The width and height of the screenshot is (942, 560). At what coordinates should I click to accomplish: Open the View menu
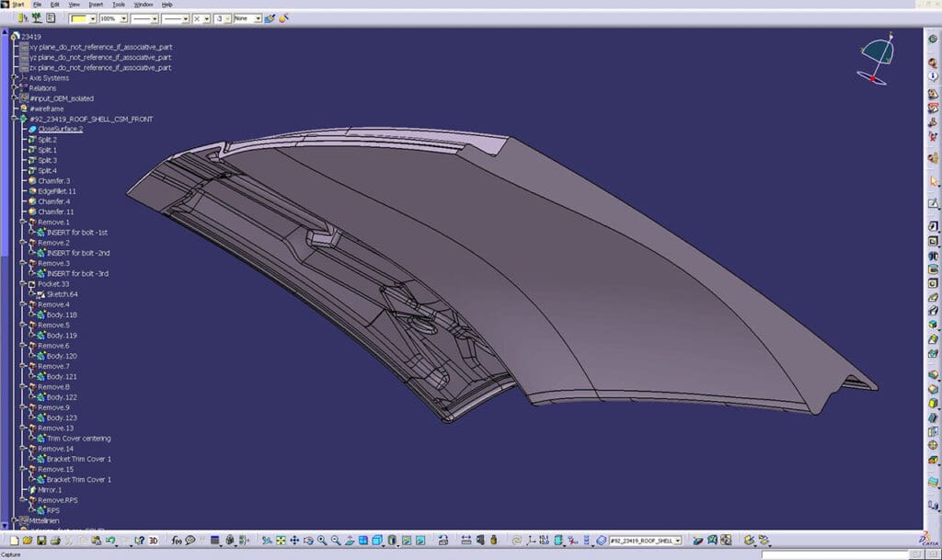(74, 5)
